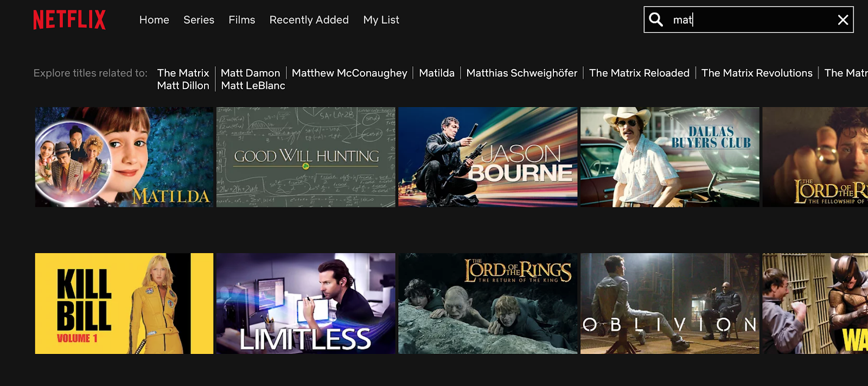868x386 pixels.
Task: Open the Oblivion thumbnail
Action: click(670, 303)
